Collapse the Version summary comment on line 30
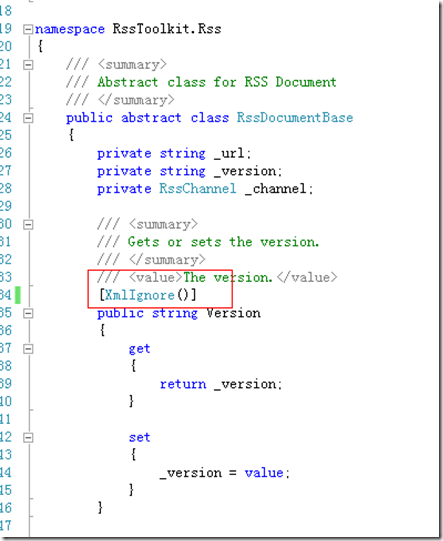 coord(28,225)
